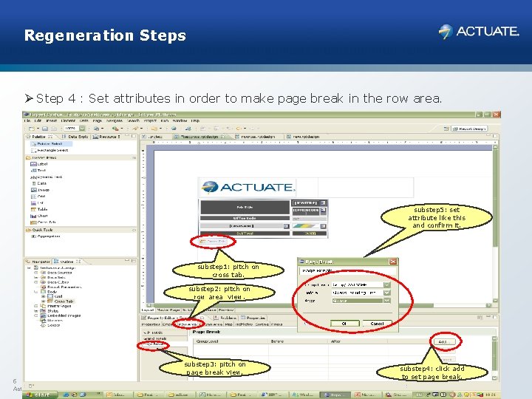The height and width of the screenshot is (399, 532).
Task: Select Styles in the Outline tree
Action: (50, 311)
